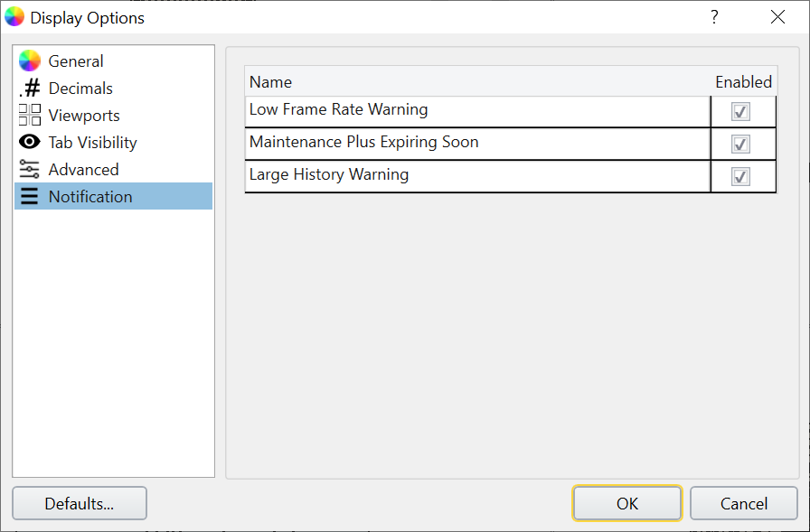Click the Display Options title bar icon

pyautogui.click(x=14, y=16)
